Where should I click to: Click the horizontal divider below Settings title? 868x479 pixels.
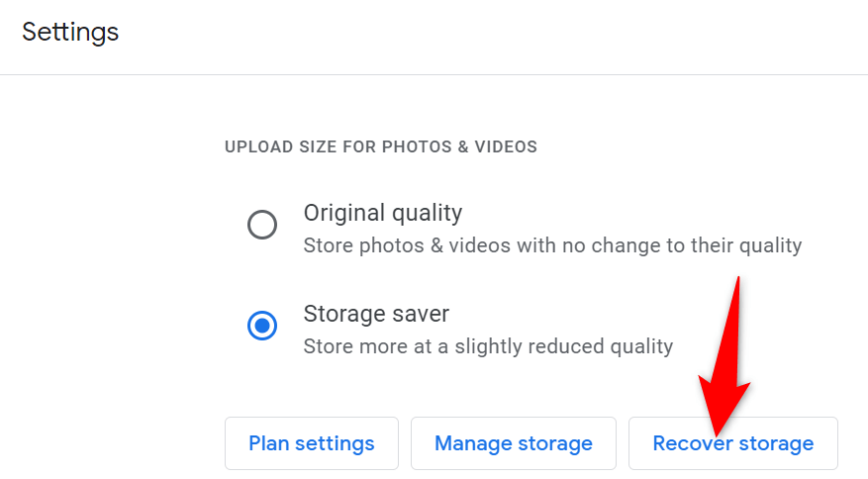click(x=434, y=75)
